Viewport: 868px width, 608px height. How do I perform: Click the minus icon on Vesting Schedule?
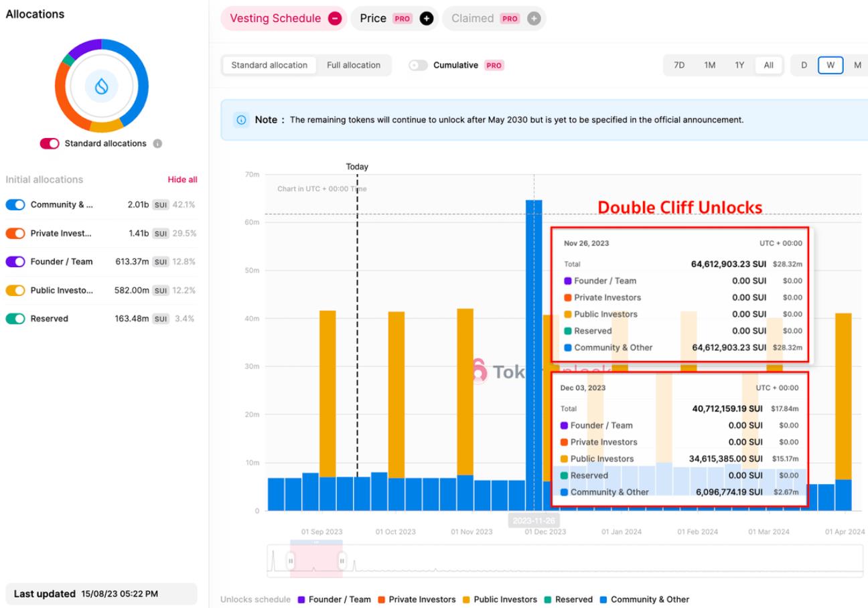334,19
